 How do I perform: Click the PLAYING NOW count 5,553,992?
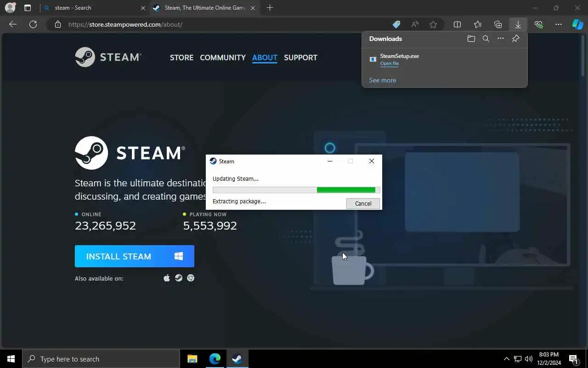point(210,226)
